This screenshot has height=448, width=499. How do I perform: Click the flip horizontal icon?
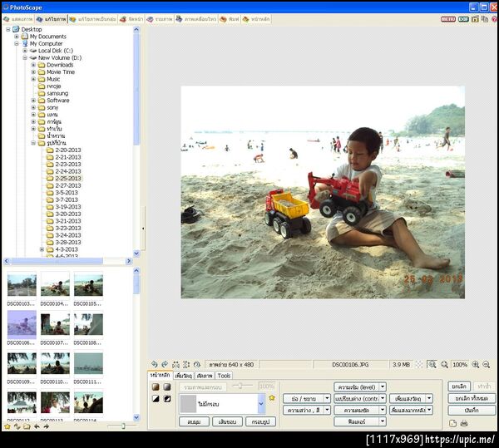(x=175, y=364)
